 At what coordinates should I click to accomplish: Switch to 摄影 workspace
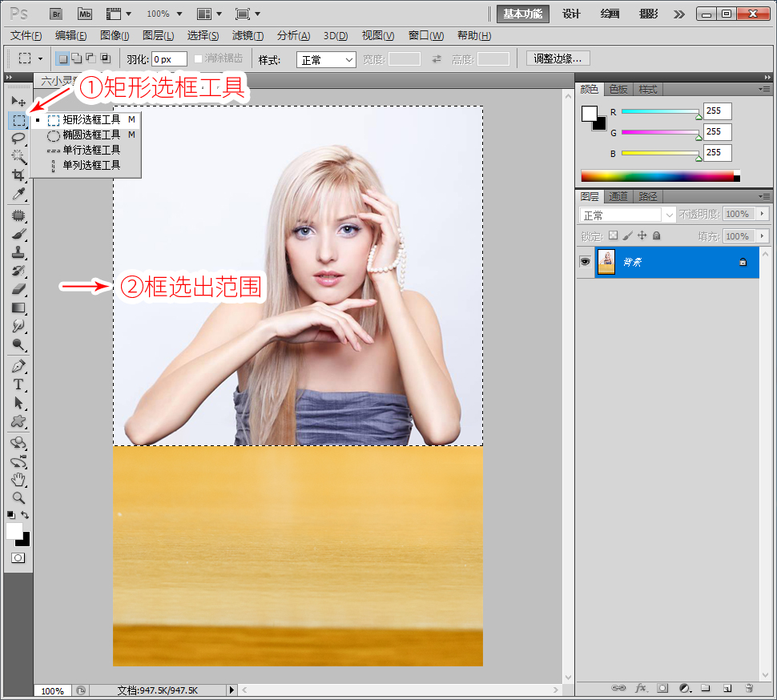click(648, 14)
